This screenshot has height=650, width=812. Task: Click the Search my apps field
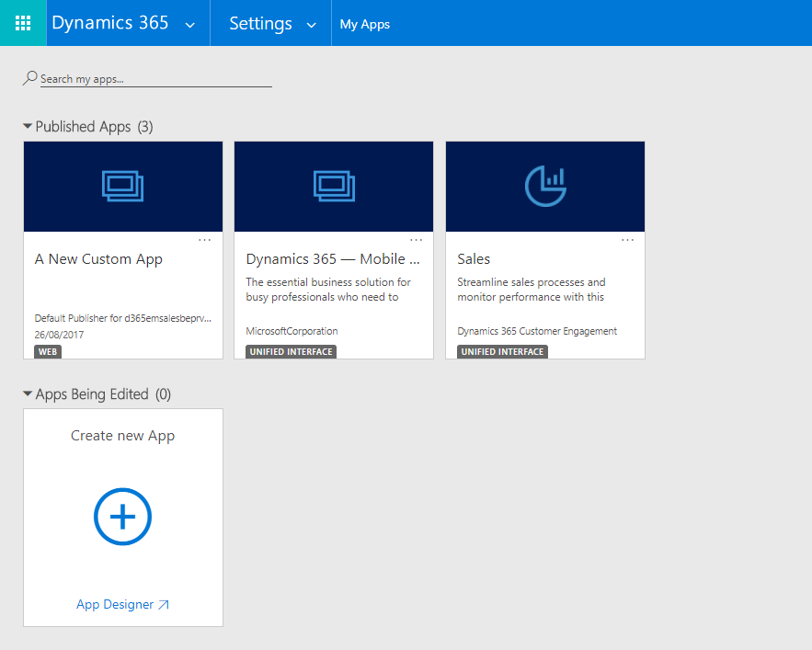coord(156,79)
